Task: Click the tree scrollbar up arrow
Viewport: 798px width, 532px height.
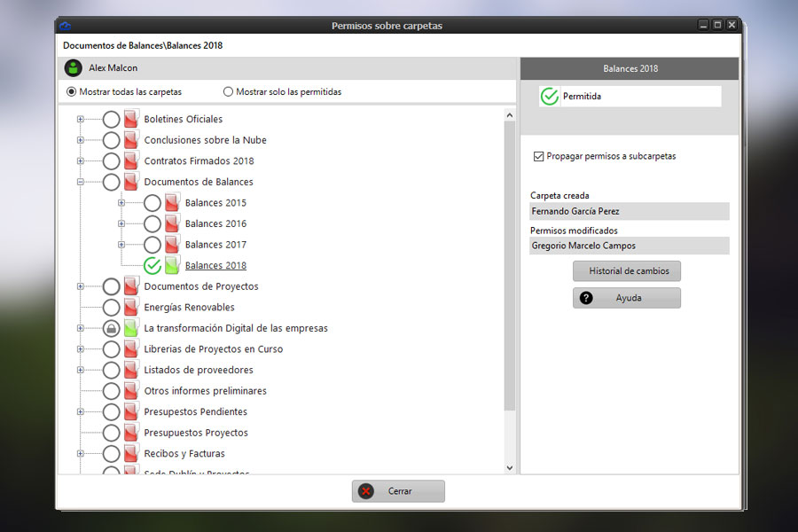Action: coord(510,115)
